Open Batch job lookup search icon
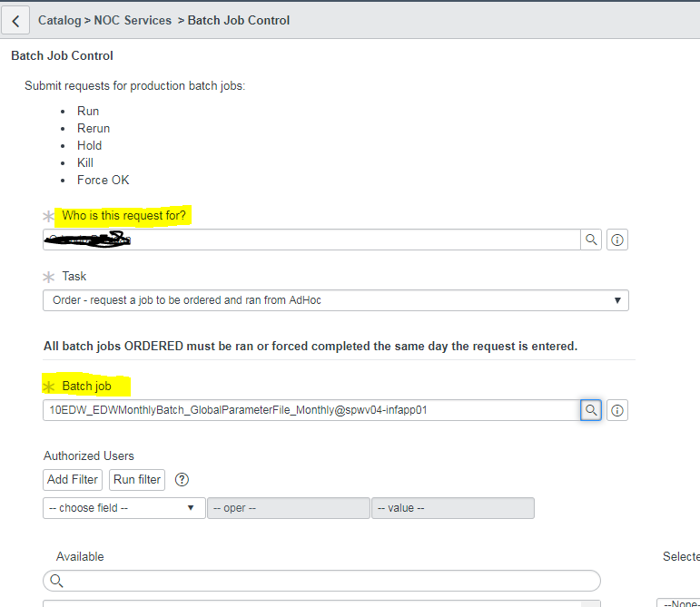The width and height of the screenshot is (700, 607). [591, 410]
